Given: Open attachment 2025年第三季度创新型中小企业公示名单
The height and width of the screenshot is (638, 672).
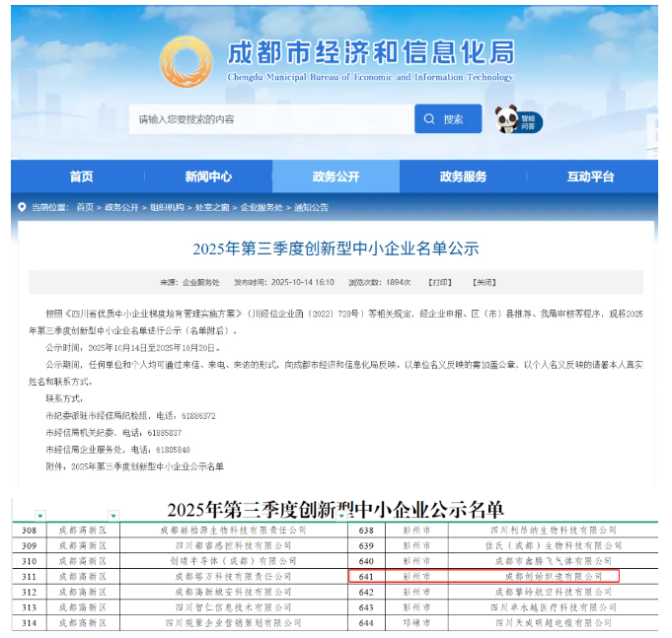Looking at the screenshot, I should click(147, 466).
